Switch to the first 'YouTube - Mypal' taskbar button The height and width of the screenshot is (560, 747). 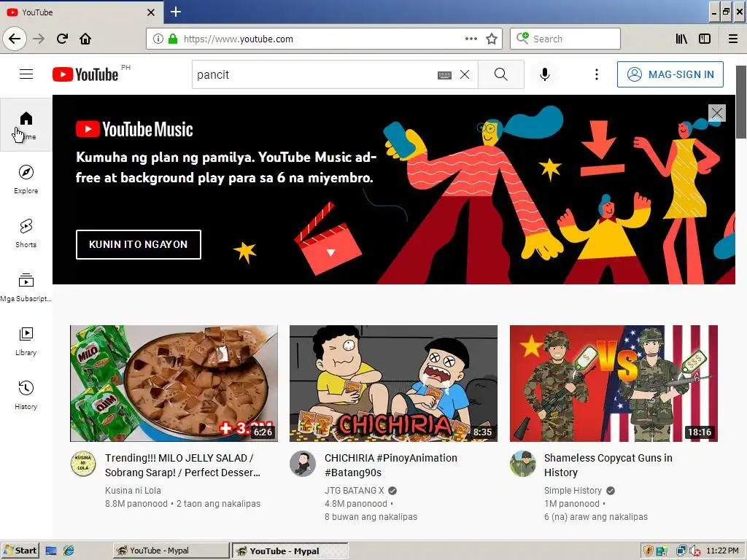[171, 551]
